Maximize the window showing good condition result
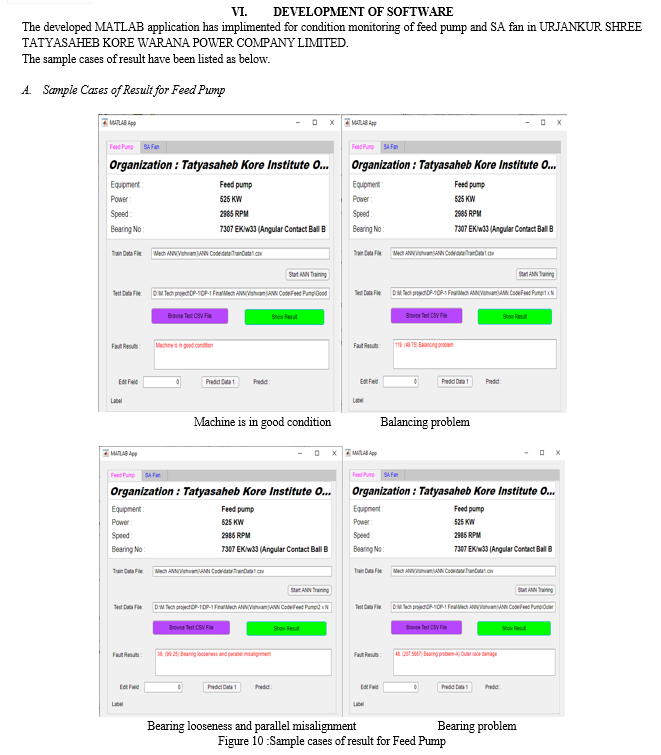Screen dimensions: 661x755 pos(315,122)
